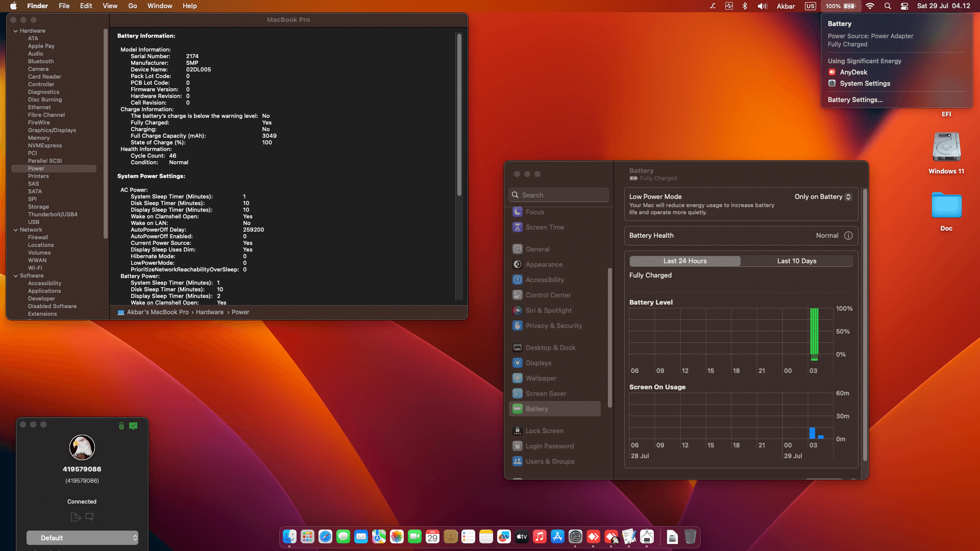Open Control Center in menu bar

pyautogui.click(x=904, y=6)
